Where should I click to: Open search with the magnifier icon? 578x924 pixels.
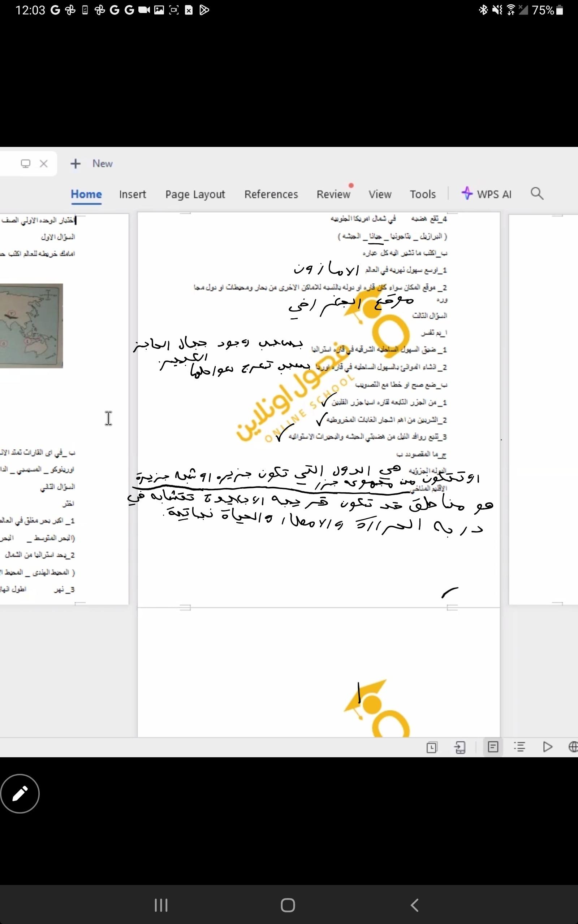[537, 193]
